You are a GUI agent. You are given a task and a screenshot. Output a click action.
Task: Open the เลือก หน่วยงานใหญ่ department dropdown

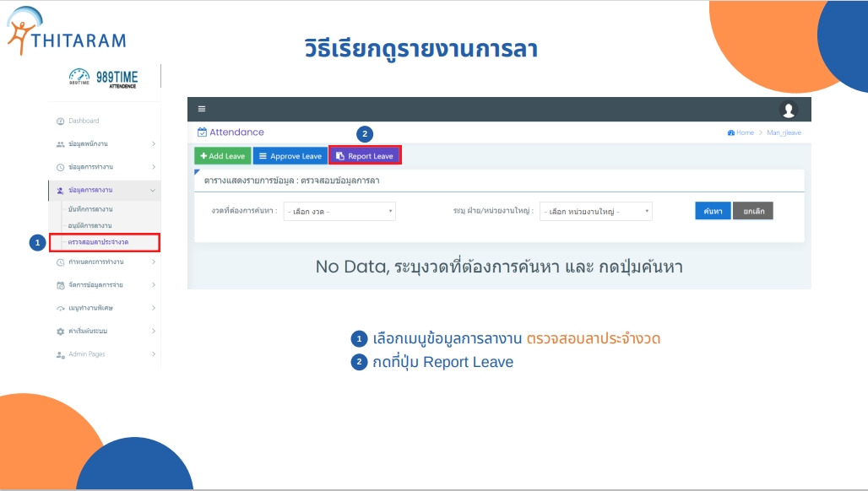[595, 212]
